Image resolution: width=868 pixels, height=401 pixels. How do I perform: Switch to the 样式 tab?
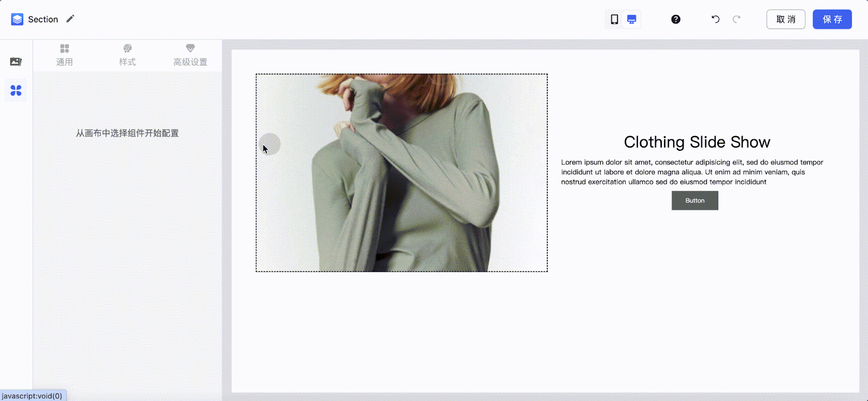coord(127,55)
